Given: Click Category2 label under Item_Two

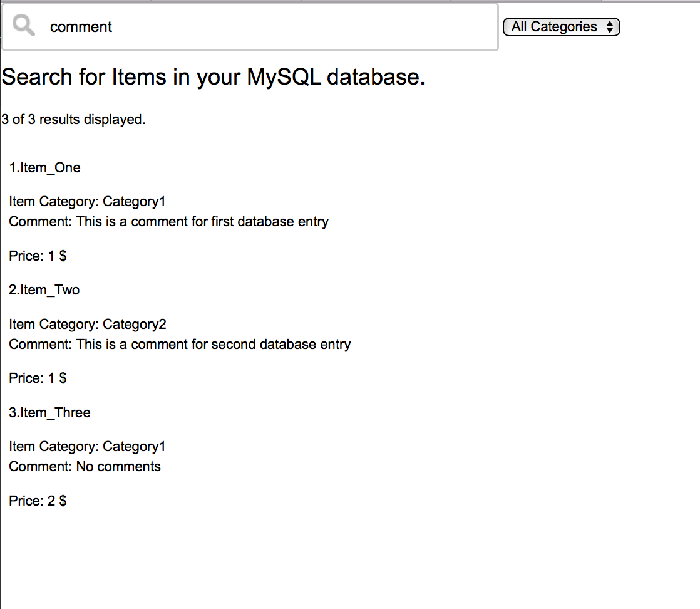Looking at the screenshot, I should click(133, 324).
